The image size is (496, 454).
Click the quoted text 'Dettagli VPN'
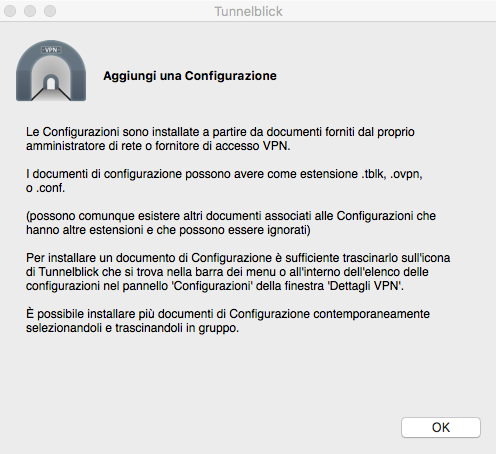tap(364, 286)
